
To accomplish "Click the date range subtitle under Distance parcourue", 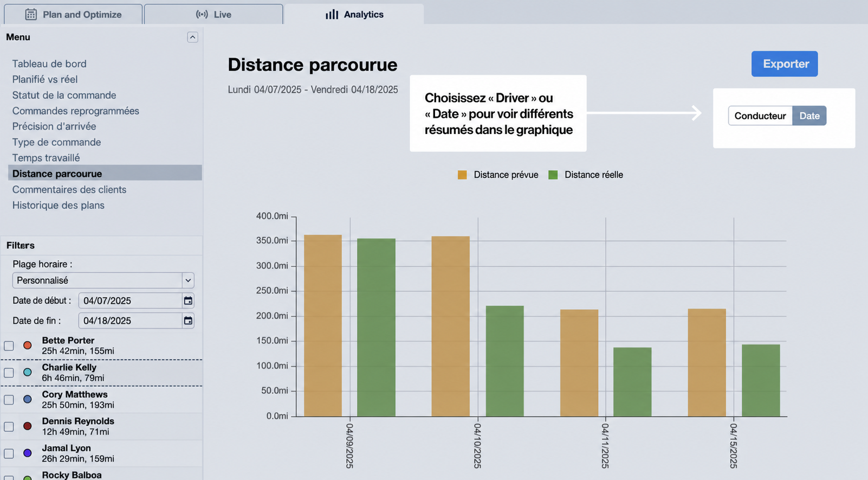I will coord(313,89).
